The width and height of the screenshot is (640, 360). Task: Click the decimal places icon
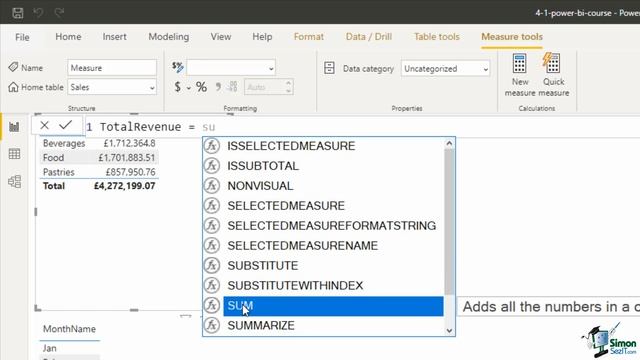[x=233, y=87]
